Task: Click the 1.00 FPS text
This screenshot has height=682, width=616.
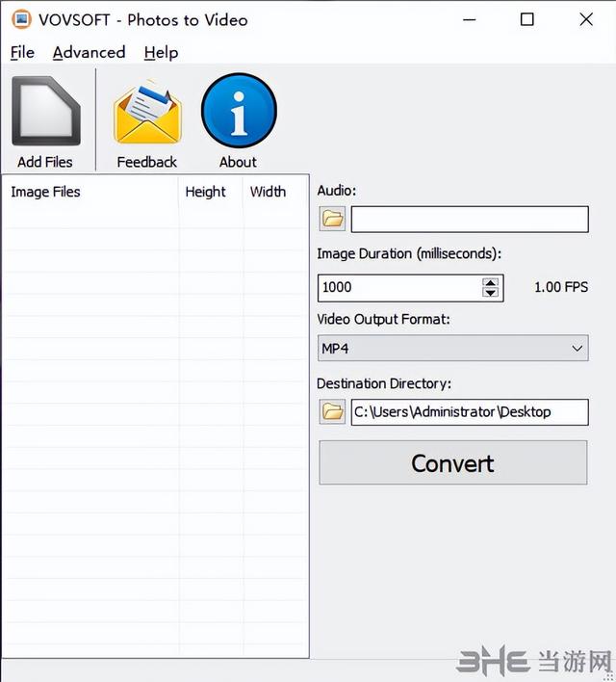Action: 561,287
